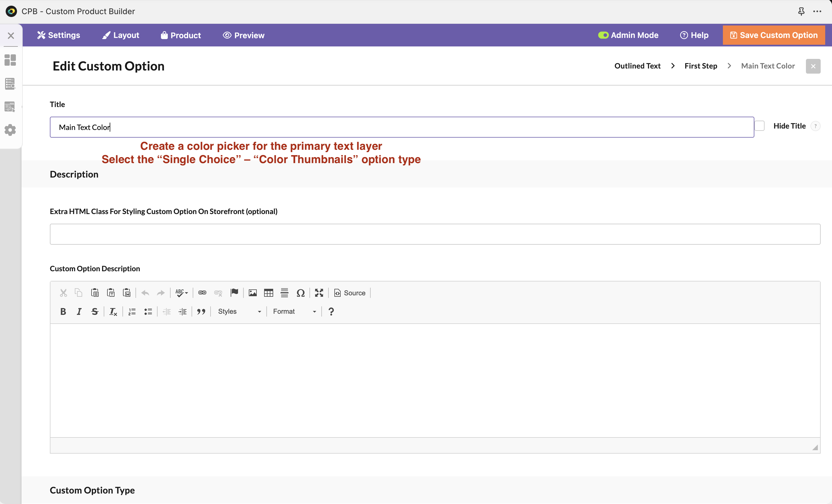Increase indent in the editor
This screenshot has width=832, height=504.
[x=182, y=311]
